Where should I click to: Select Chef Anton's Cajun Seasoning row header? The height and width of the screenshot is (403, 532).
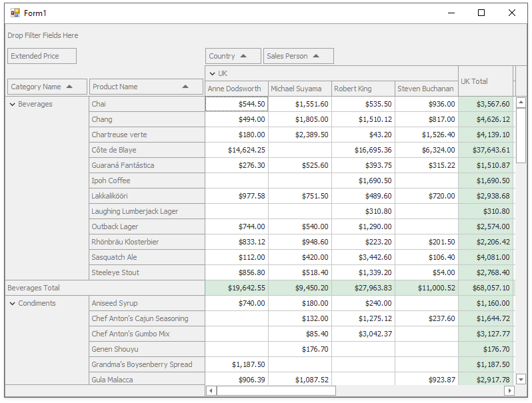coord(147,318)
